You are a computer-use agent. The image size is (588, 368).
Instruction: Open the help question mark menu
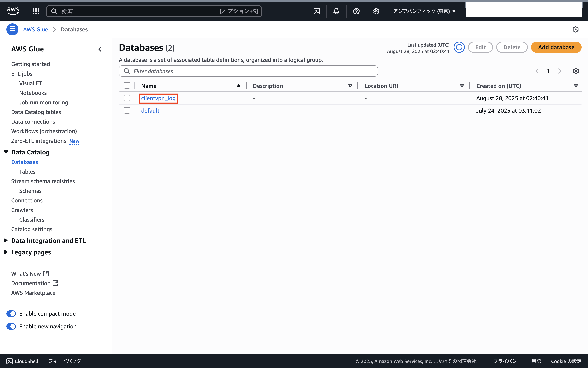pos(356,11)
